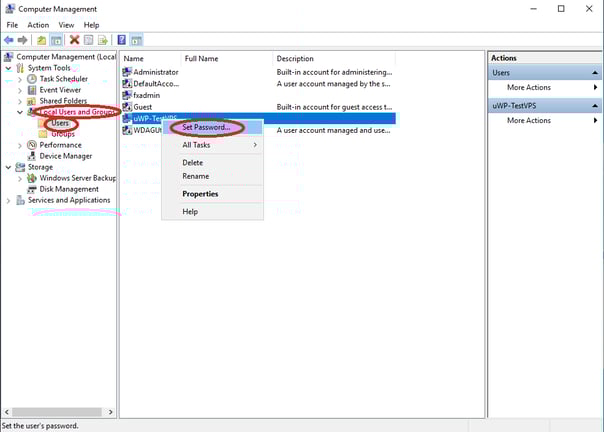Screen dimensions: 604x432
Task: Open the All Tasks submenu
Action: [x=212, y=145]
